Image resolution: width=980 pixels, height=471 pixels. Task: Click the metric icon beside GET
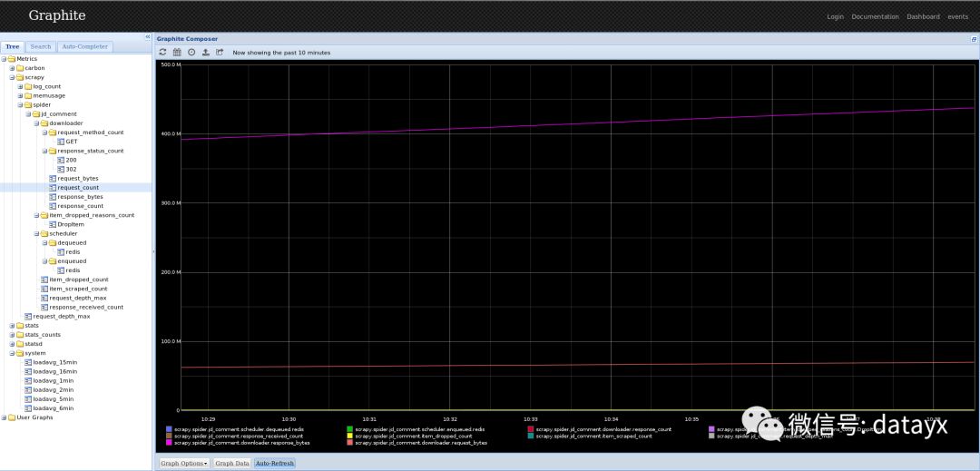coord(61,142)
